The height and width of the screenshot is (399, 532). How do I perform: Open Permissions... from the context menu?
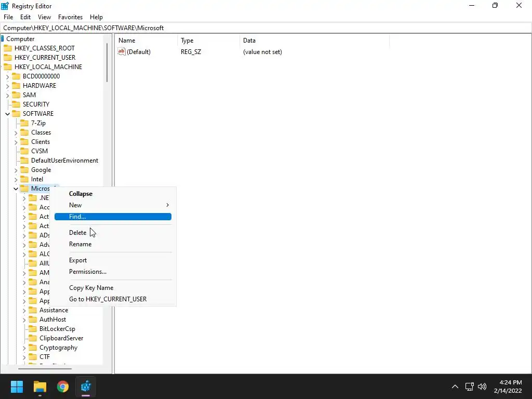pos(113,271)
